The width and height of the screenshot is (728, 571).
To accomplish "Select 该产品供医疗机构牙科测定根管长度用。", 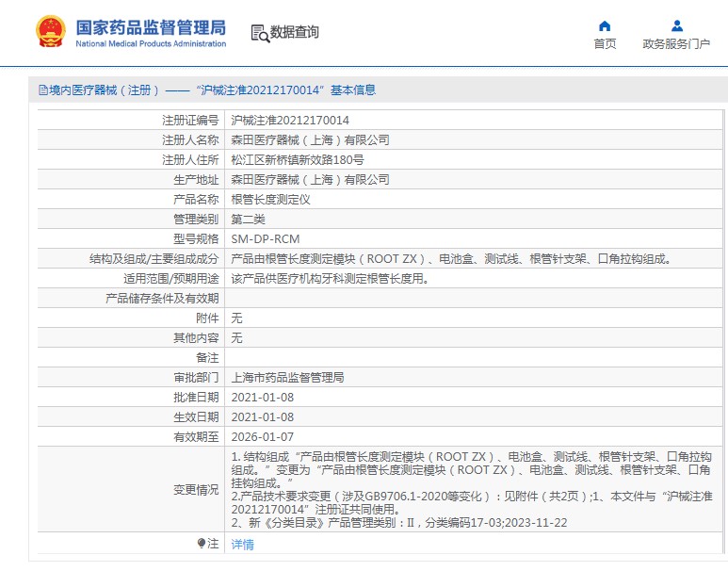I will click(331, 279).
